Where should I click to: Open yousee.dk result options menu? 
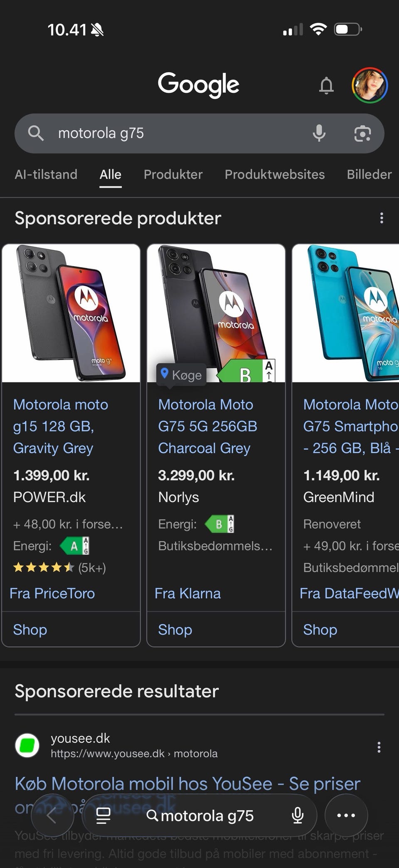[x=379, y=747]
